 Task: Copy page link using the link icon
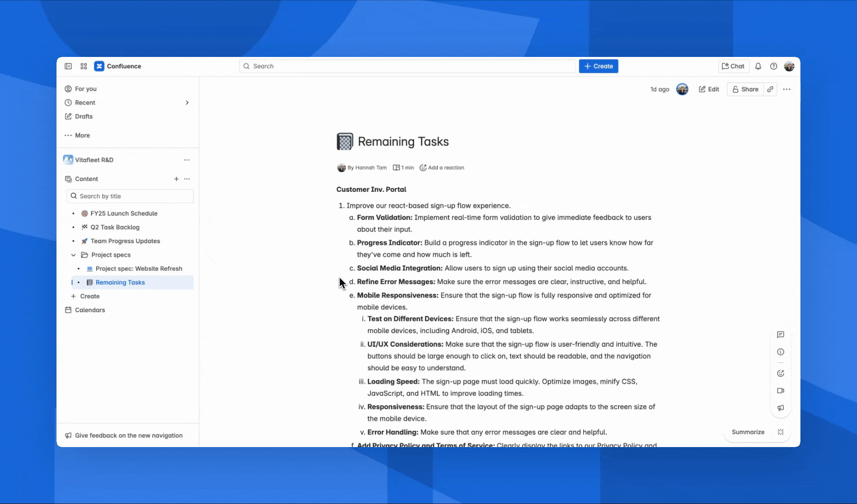(x=770, y=89)
